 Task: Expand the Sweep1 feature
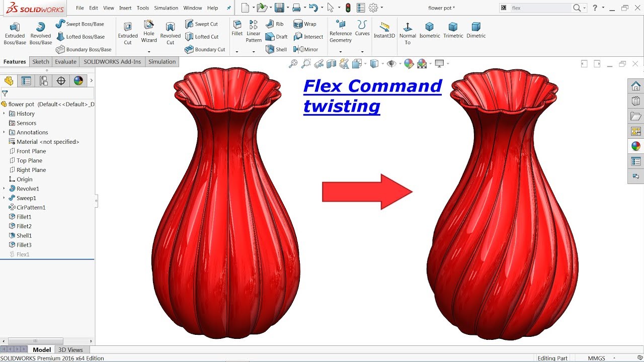(4, 198)
